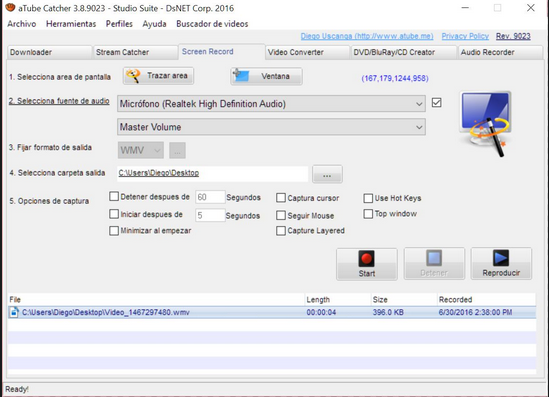Screen dimensions: 549x397
Task: Click the Length column header
Action: click(x=338, y=300)
